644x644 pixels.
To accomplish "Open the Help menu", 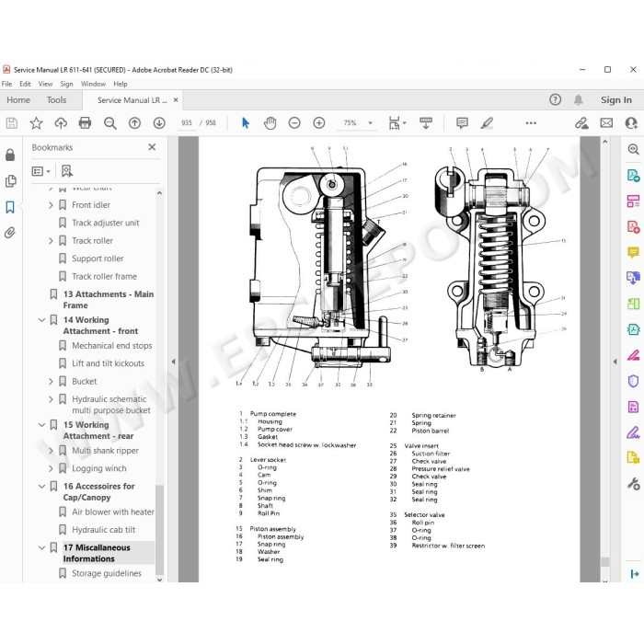I will [x=121, y=84].
